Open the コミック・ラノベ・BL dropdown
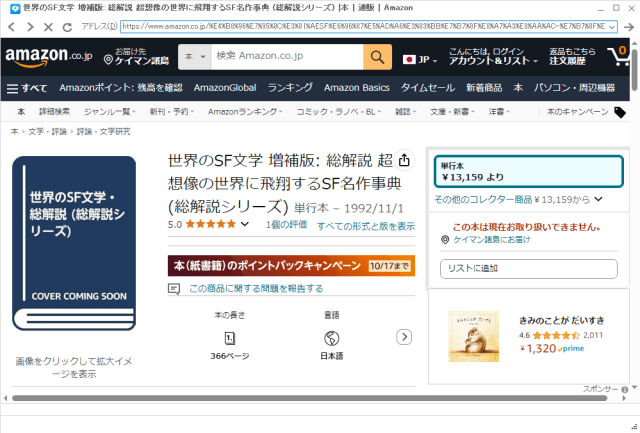Viewport: 640px width, 433px height. (x=338, y=112)
